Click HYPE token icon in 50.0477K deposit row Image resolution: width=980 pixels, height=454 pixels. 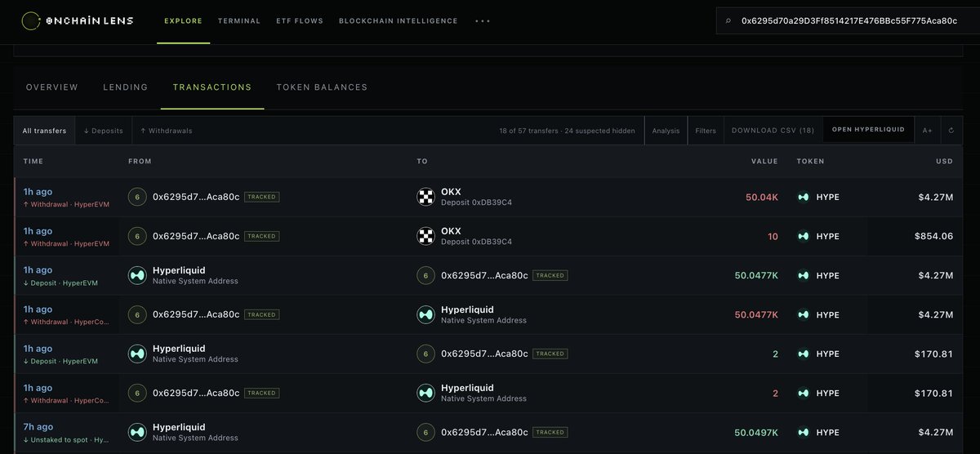coord(803,275)
